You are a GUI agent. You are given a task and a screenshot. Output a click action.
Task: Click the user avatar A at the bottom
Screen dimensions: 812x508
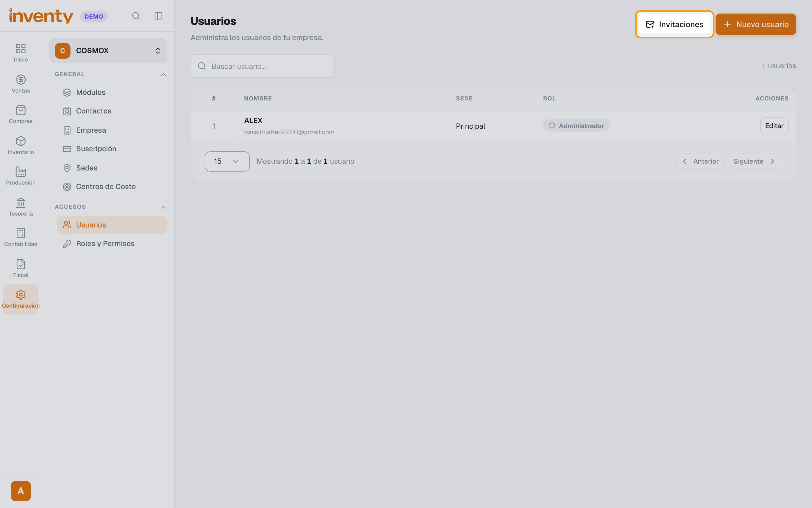21,491
